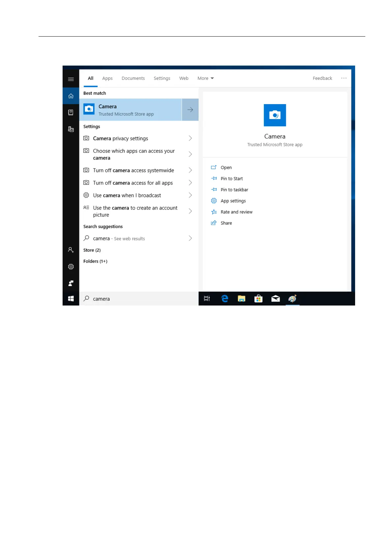Click magnifier icon in search box
The height and width of the screenshot is (555, 392).
[x=86, y=298]
